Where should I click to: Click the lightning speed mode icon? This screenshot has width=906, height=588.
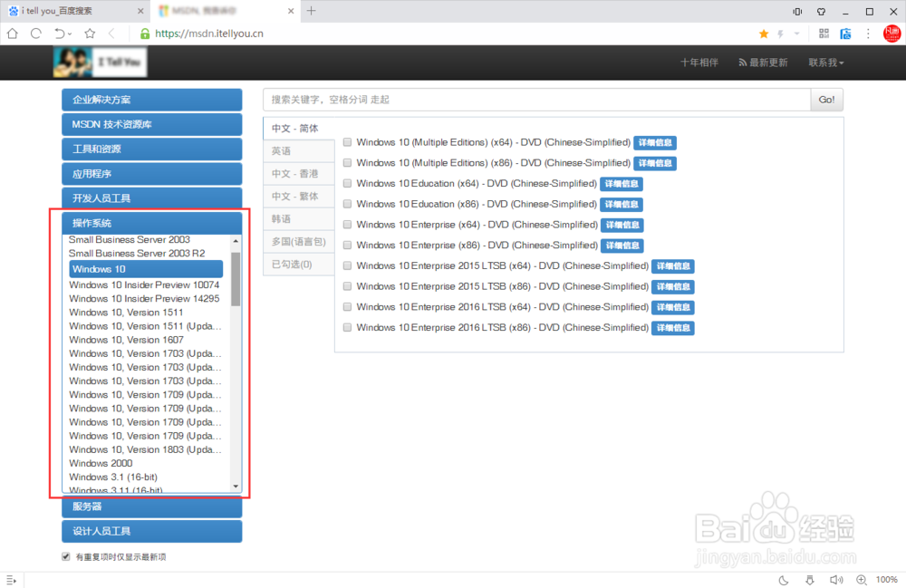781,34
